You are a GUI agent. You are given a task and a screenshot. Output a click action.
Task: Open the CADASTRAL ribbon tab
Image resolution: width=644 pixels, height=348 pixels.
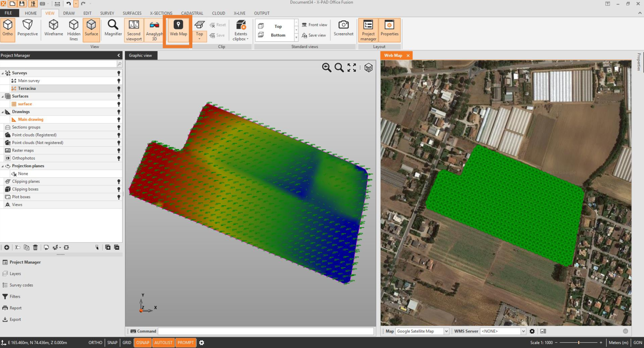192,13
